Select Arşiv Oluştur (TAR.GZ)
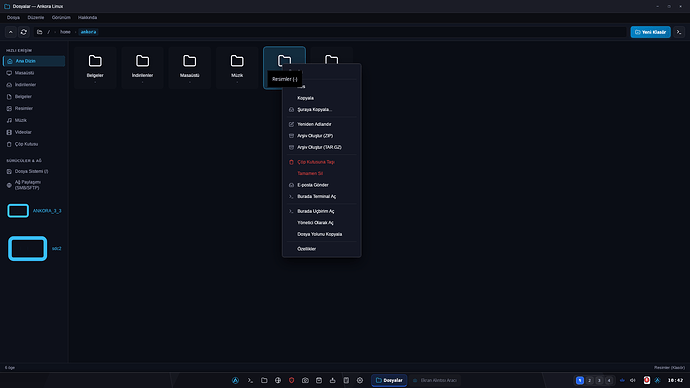690x388 pixels. pos(322,147)
